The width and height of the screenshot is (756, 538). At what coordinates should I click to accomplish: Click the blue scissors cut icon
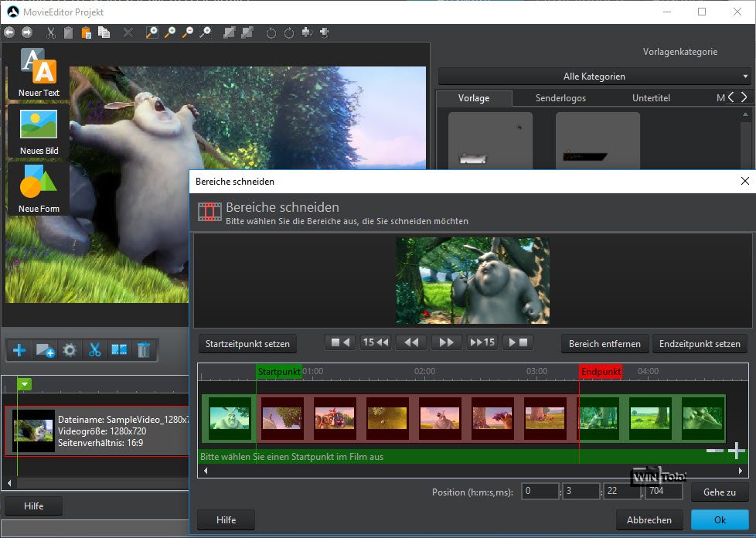tap(94, 350)
